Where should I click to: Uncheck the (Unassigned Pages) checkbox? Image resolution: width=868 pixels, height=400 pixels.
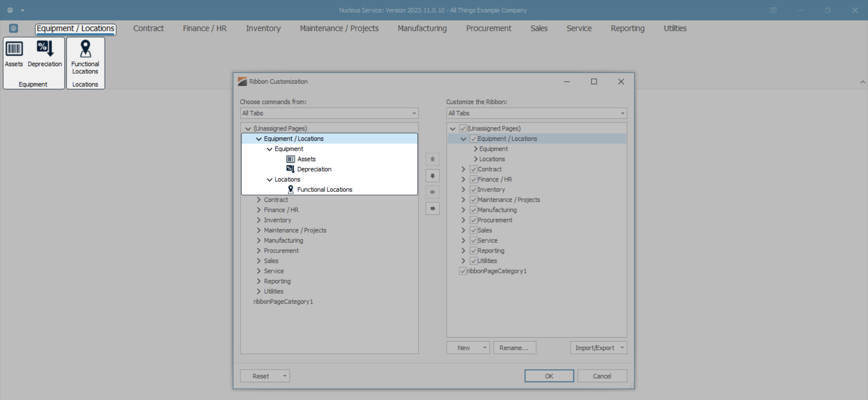[x=462, y=129]
